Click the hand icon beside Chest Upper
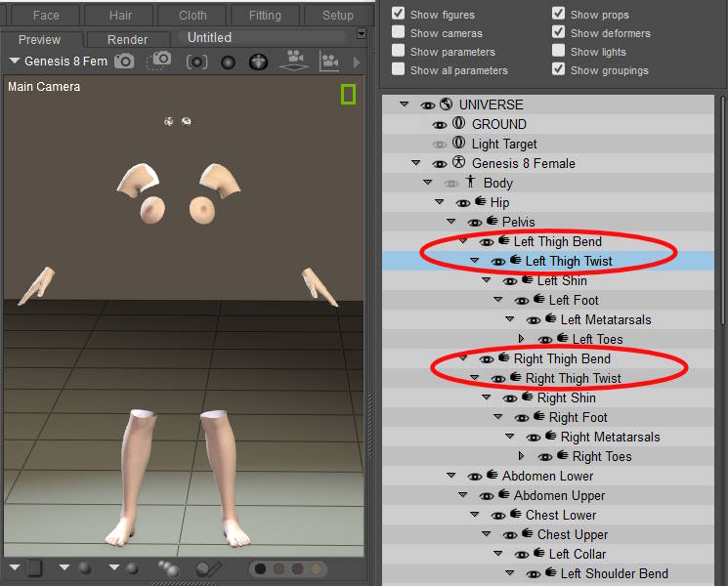The height and width of the screenshot is (586, 728). click(x=528, y=533)
